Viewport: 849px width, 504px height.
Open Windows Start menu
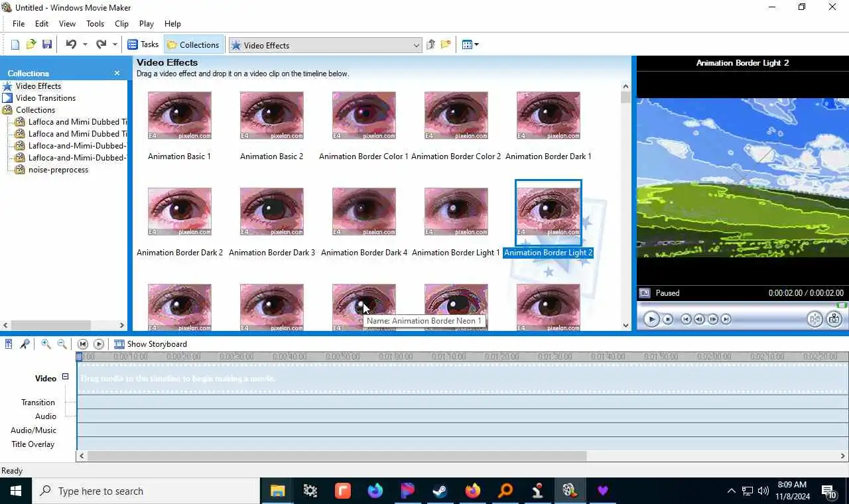click(16, 491)
